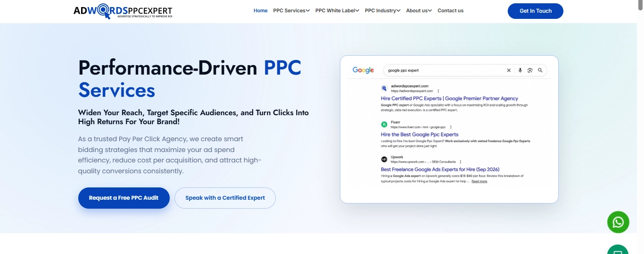
Task: Click the Fiverr result favicon
Action: coord(384,124)
